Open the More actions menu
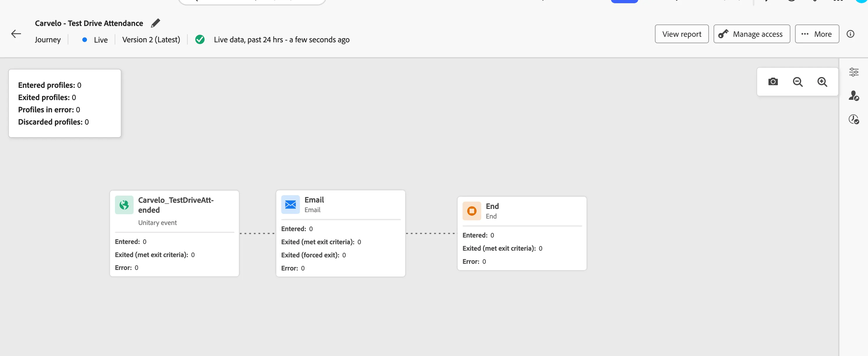Viewport: 868px width, 356px height. pos(817,34)
